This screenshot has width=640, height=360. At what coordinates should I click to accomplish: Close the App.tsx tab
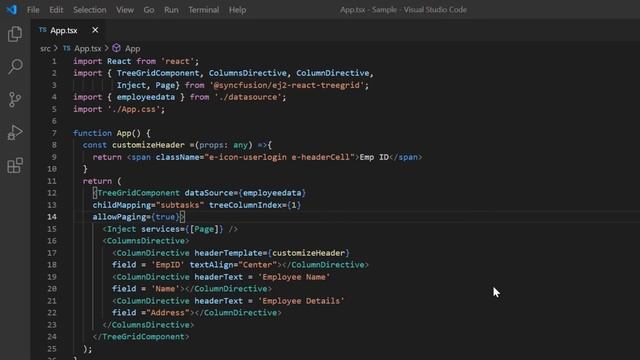click(x=95, y=30)
